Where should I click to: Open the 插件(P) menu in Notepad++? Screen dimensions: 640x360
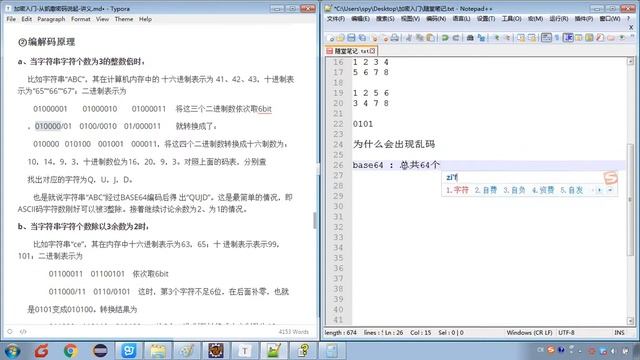[584, 19]
